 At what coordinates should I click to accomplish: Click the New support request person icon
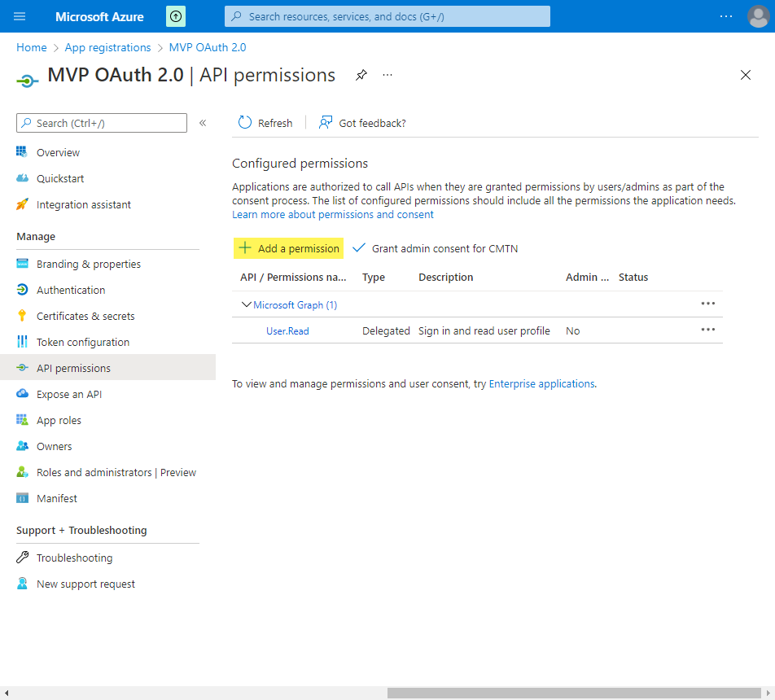tap(22, 584)
